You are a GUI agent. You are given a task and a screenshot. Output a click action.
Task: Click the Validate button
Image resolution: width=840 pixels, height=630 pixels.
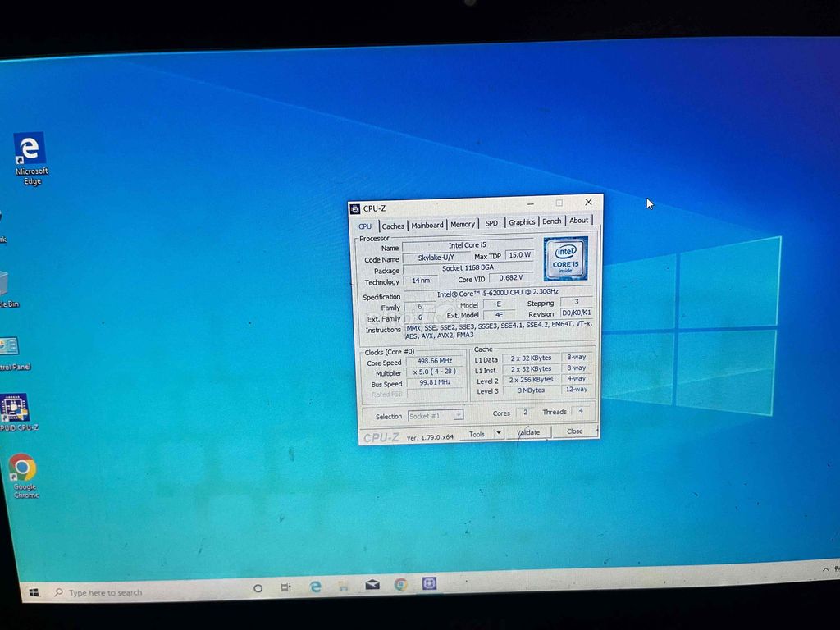(528, 432)
